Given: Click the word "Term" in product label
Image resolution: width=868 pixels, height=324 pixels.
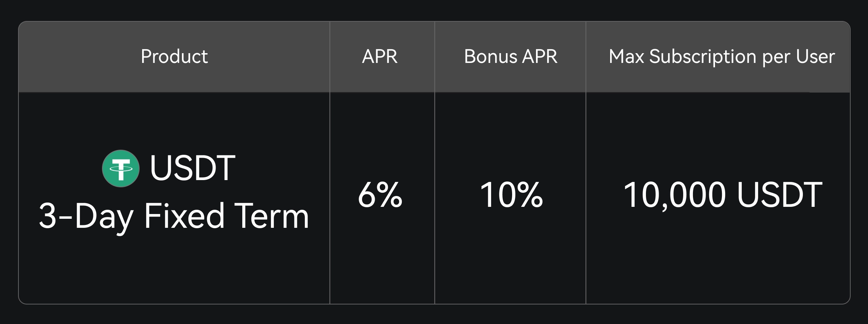Looking at the screenshot, I should pyautogui.click(x=272, y=216).
